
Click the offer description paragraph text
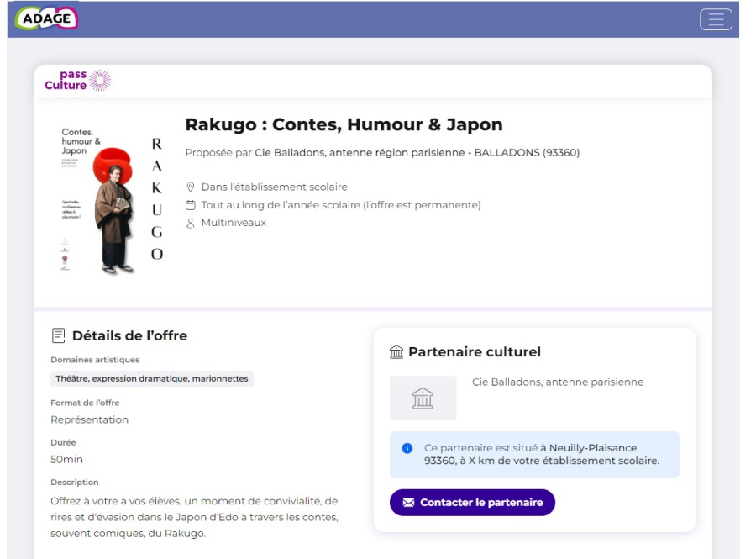tap(194, 517)
